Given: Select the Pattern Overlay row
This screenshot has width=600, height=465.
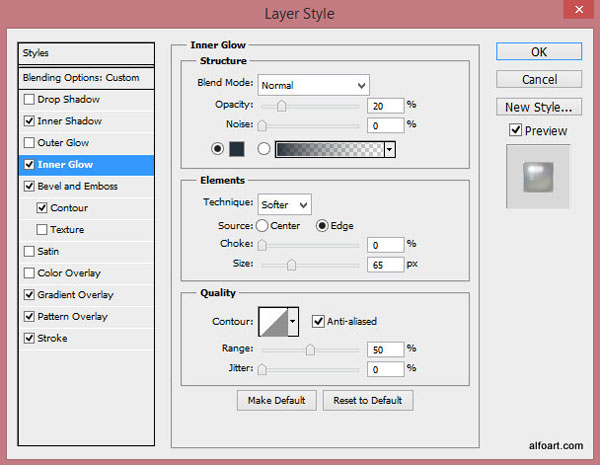Looking at the screenshot, I should pos(86,317).
